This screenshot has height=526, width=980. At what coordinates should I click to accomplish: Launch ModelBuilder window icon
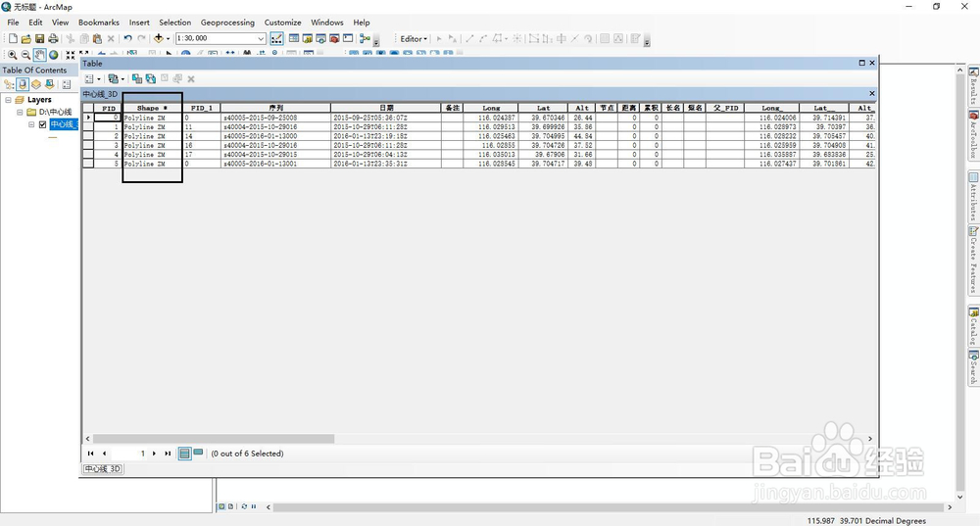365,39
